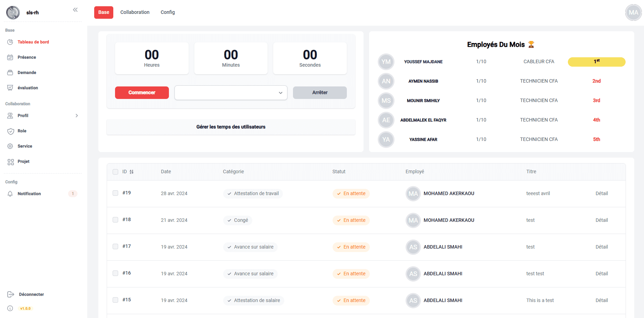The height and width of the screenshot is (318, 644).
Task: Collapse the sidebar with double-chevron icon
Action: coord(75,10)
